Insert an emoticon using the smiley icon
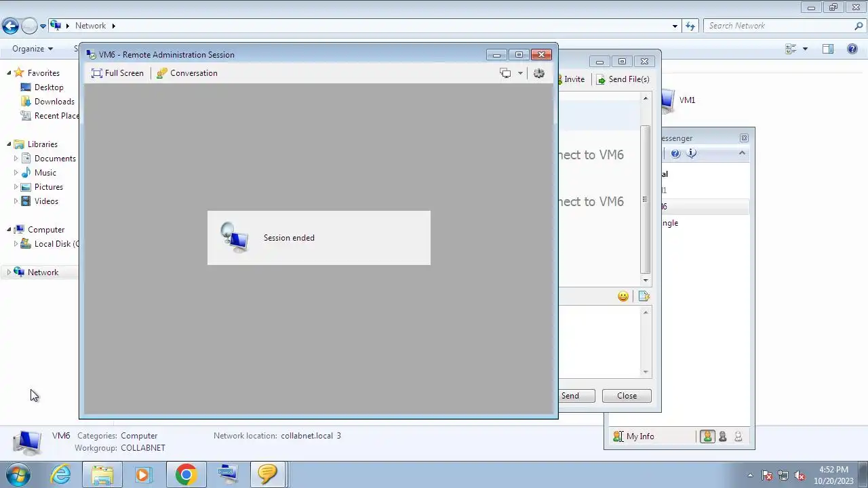868x488 pixels. pyautogui.click(x=623, y=296)
